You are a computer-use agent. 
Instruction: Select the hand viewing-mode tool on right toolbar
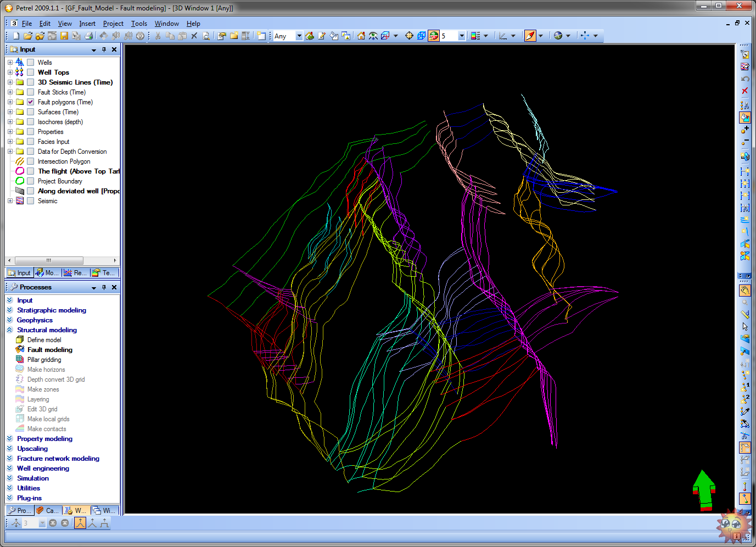coord(745,291)
